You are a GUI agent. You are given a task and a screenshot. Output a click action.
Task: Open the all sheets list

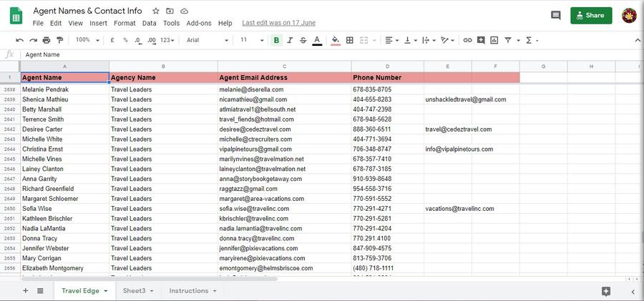pyautogui.click(x=40, y=291)
